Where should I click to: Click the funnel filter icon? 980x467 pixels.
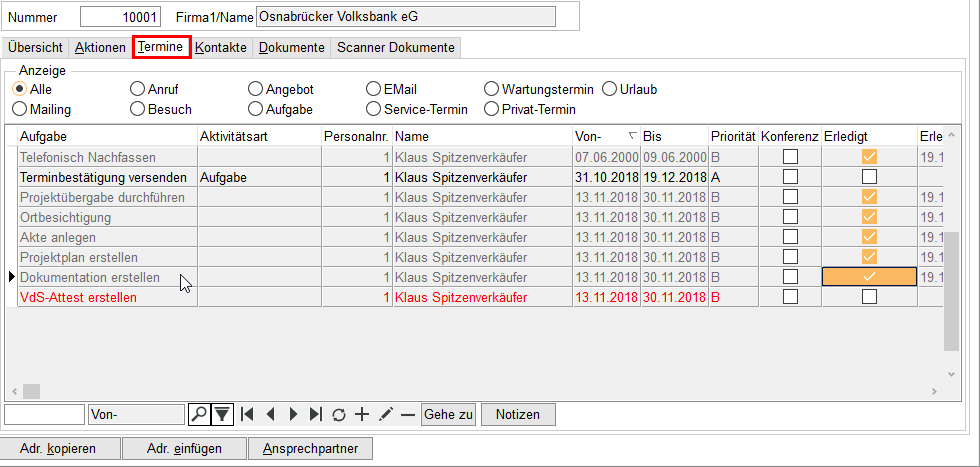pyautogui.click(x=223, y=414)
